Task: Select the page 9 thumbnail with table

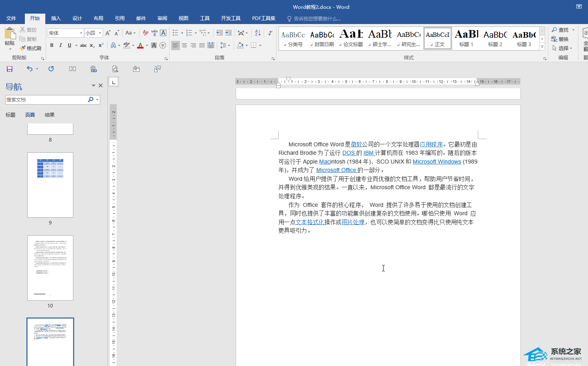Action: pos(50,185)
